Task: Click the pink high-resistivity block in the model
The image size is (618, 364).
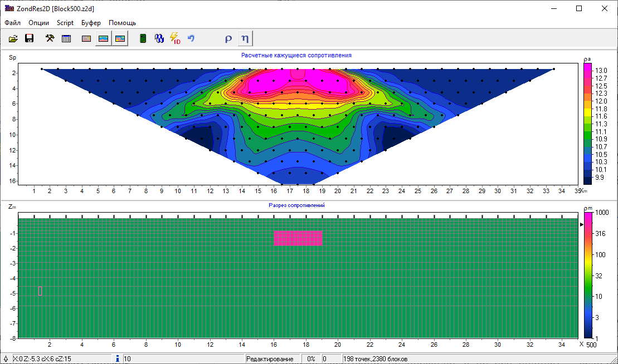Action: (x=298, y=238)
